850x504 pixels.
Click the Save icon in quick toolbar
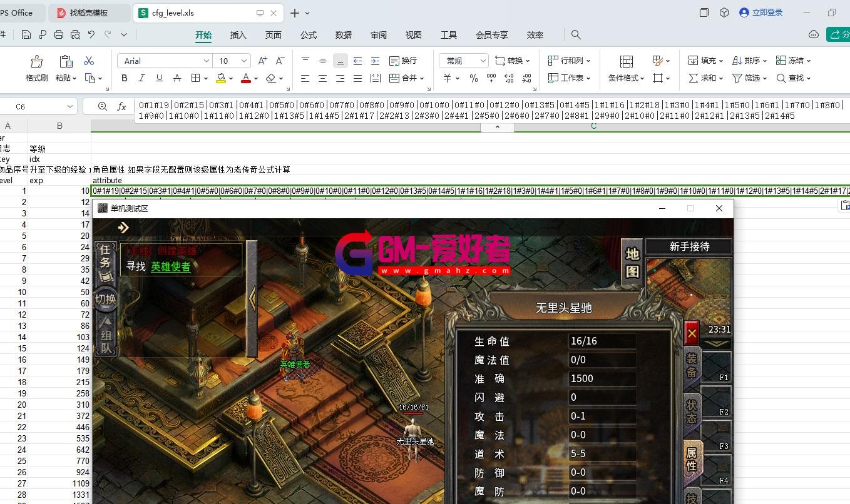[x=26, y=35]
